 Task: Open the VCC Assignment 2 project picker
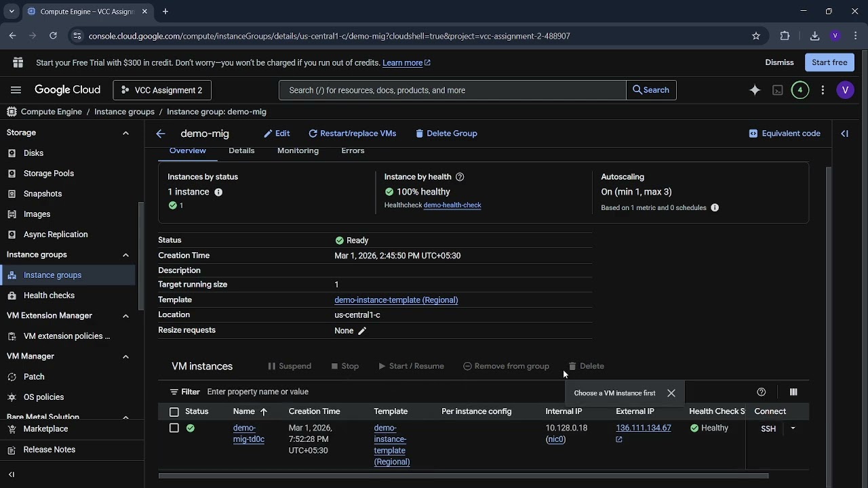point(162,90)
